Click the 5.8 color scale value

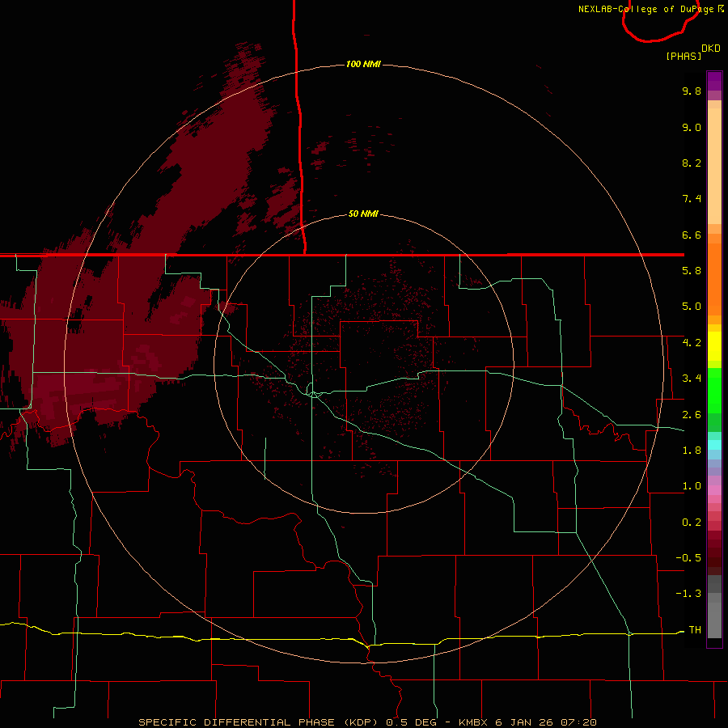click(692, 271)
